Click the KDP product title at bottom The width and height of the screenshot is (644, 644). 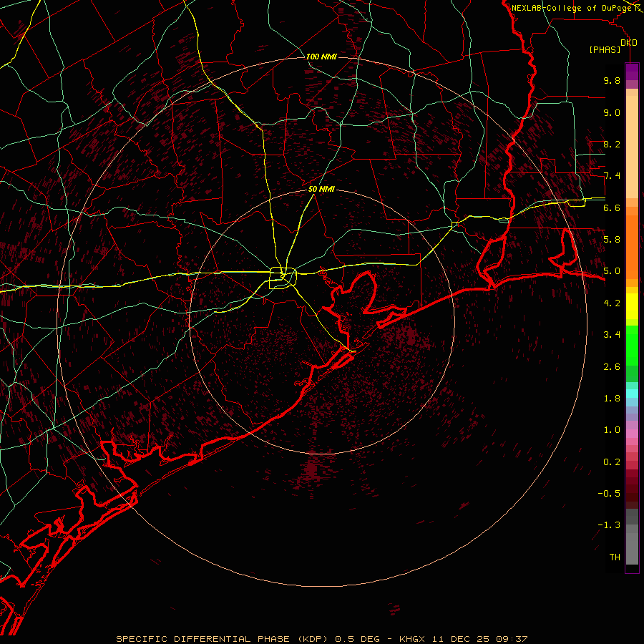tap(322, 639)
